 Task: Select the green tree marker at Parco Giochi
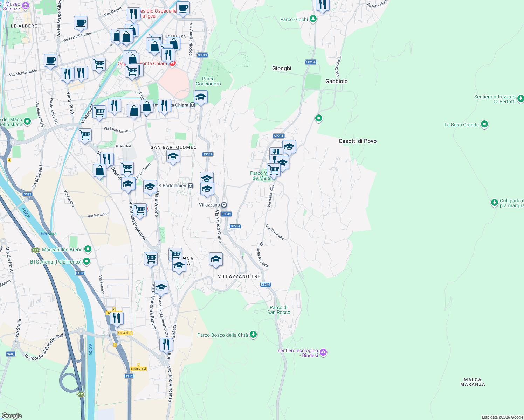313,19
